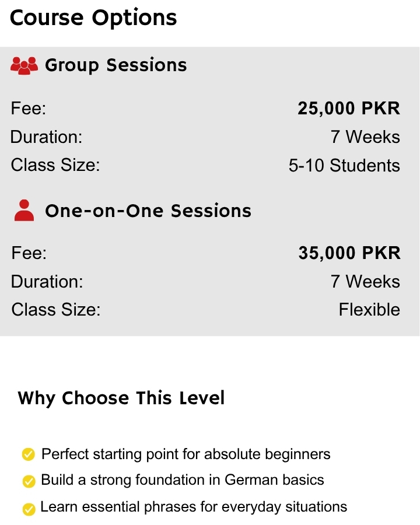
Task: Click the yellow checkmark beside absolute beginners
Action: (x=29, y=454)
